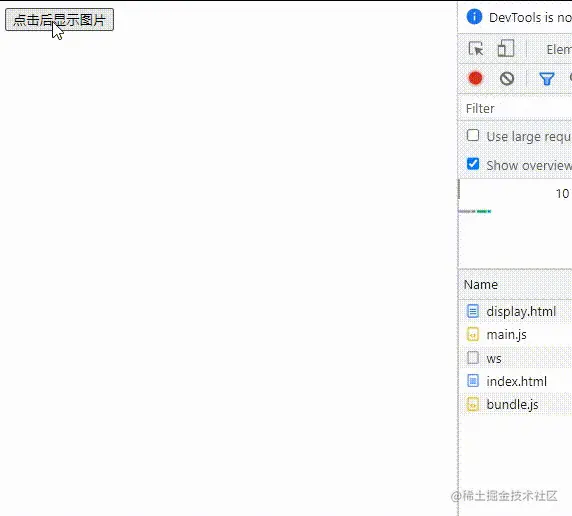Screen dimensions: 572x516
Task: Select the main.js request row
Action: coord(515,335)
